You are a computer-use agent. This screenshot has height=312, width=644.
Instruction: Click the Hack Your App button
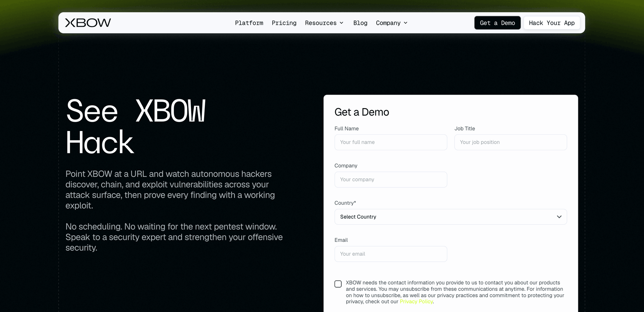click(x=552, y=23)
